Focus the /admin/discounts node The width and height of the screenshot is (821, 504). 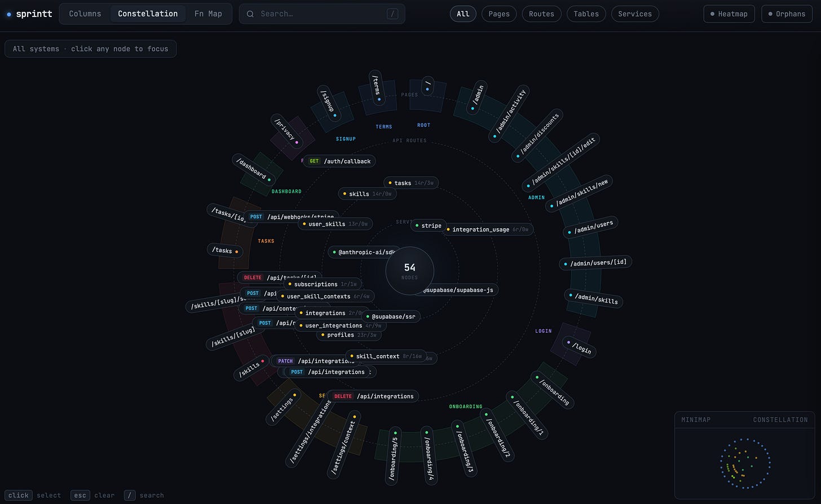tap(537, 135)
